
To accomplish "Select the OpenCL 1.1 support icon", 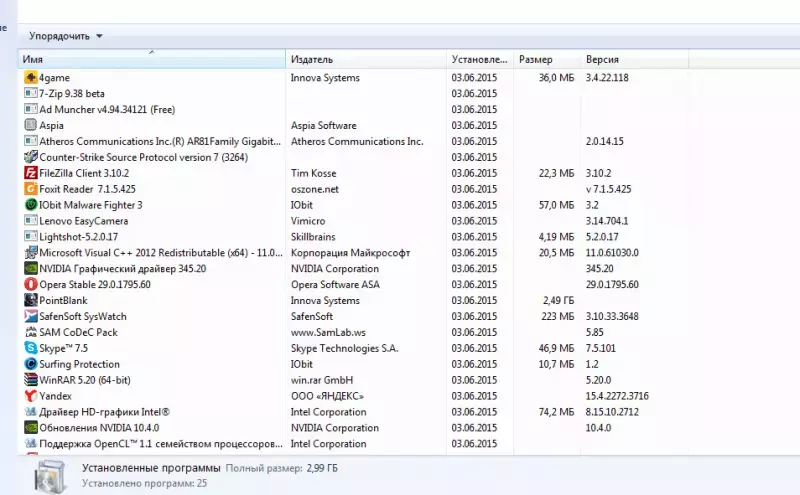I will [31, 443].
